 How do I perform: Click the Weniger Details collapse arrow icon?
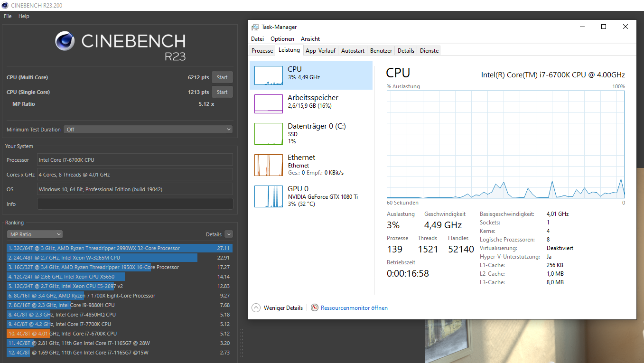pos(256,308)
